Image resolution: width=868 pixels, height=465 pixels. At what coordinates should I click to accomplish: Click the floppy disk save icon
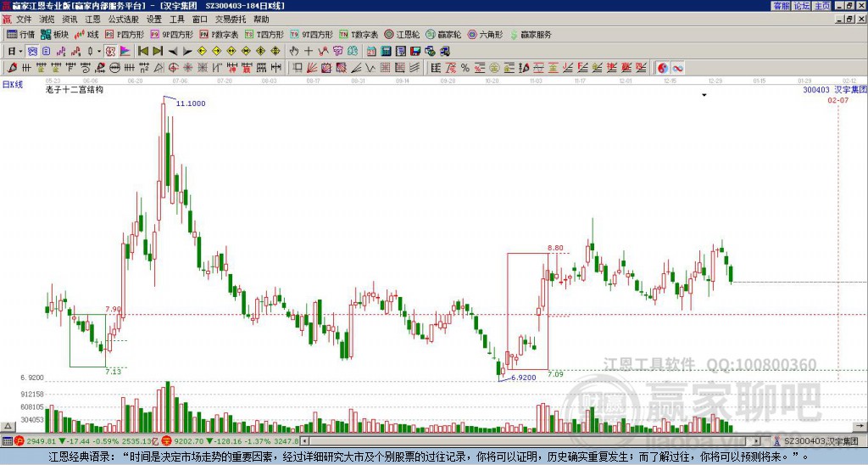point(415,51)
